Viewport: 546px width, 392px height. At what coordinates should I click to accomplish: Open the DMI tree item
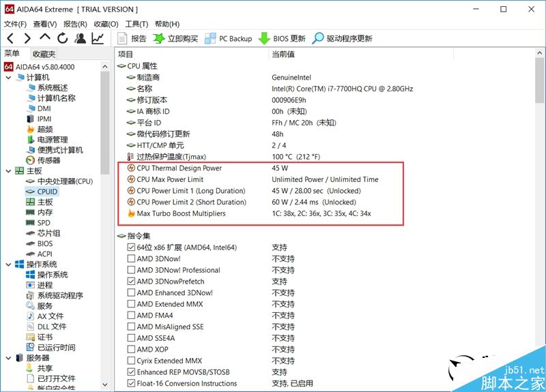[39, 108]
